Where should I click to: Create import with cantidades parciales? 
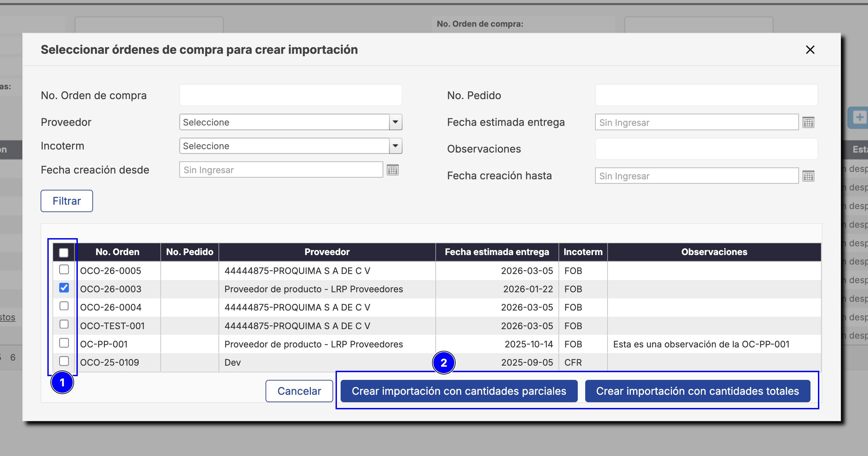pyautogui.click(x=459, y=391)
